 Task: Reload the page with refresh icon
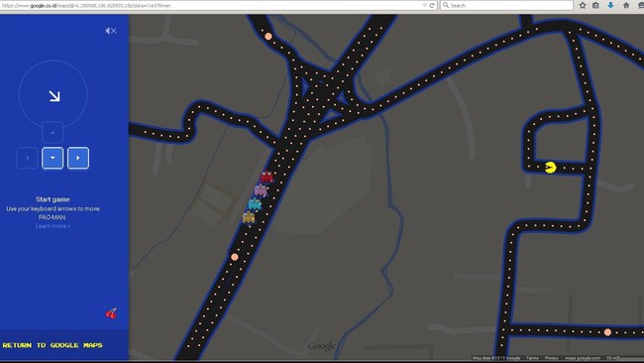click(x=432, y=5)
